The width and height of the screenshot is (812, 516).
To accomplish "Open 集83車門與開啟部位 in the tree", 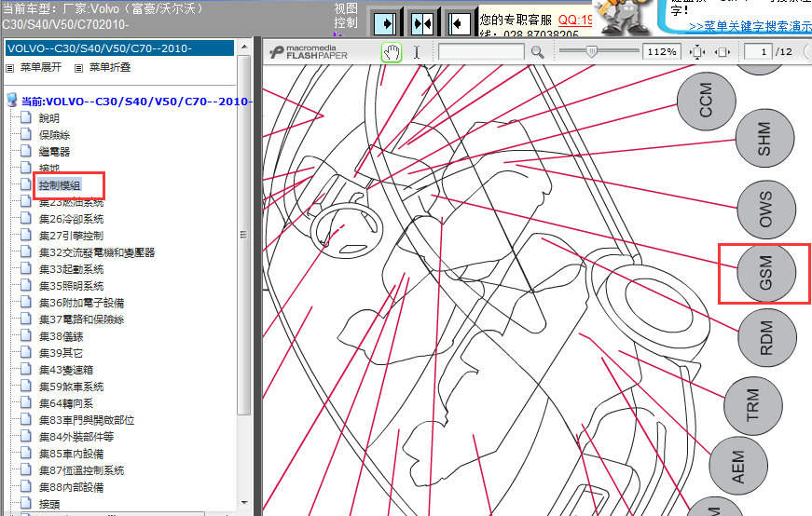I will pos(87,420).
